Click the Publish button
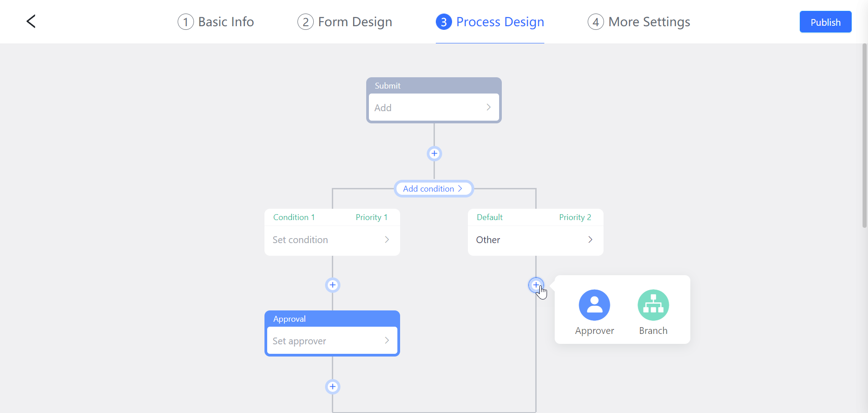The image size is (868, 413). point(825,21)
